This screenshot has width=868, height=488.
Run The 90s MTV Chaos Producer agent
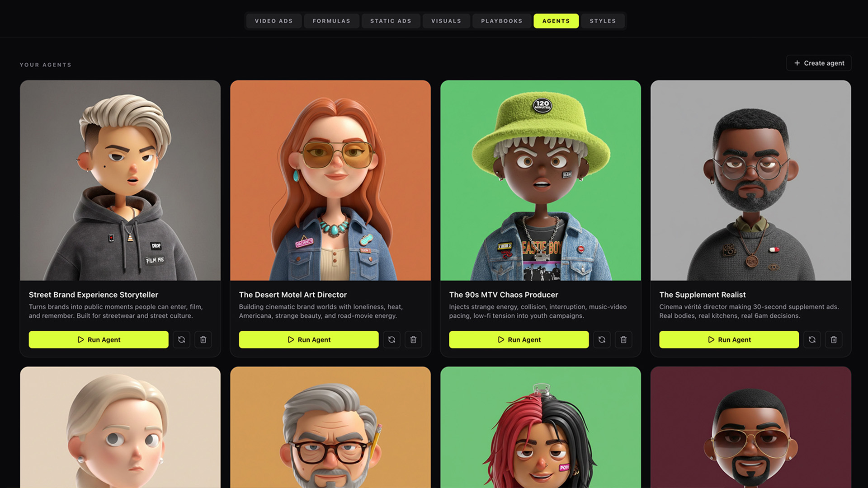tap(519, 339)
